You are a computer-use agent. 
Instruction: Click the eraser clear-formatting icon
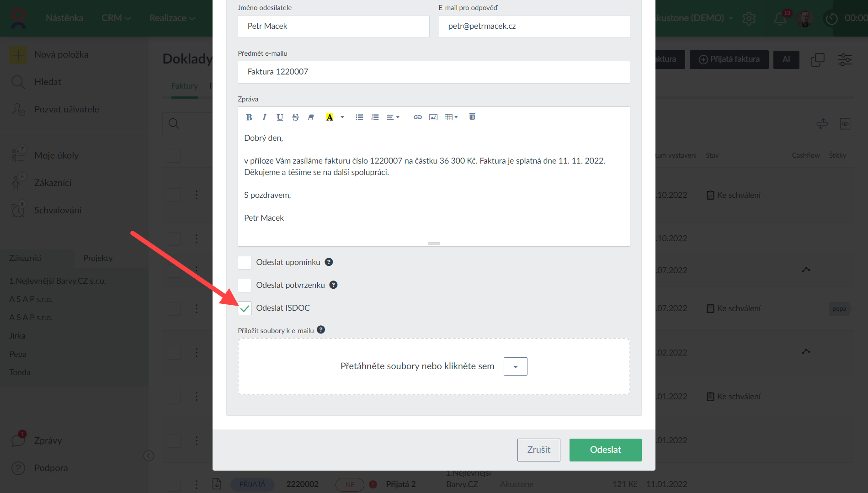311,117
